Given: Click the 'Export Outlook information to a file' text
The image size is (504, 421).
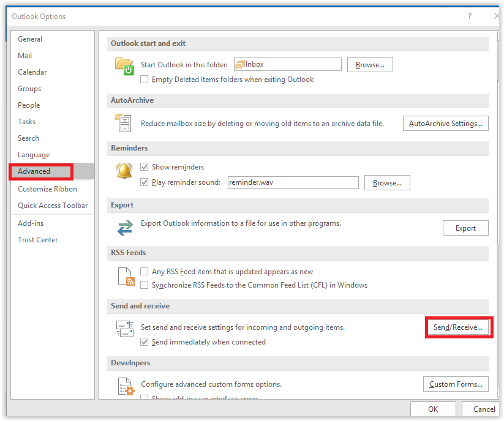Looking at the screenshot, I should pyautogui.click(x=241, y=223).
